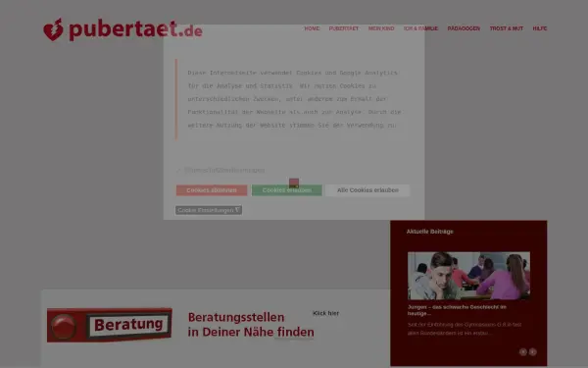The height and width of the screenshot is (368, 588).
Task: Open the HOME menu item
Action: pyautogui.click(x=312, y=28)
